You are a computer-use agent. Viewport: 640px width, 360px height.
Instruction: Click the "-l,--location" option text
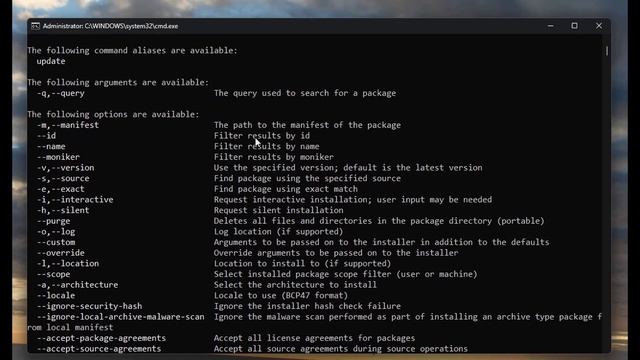[x=68, y=263]
